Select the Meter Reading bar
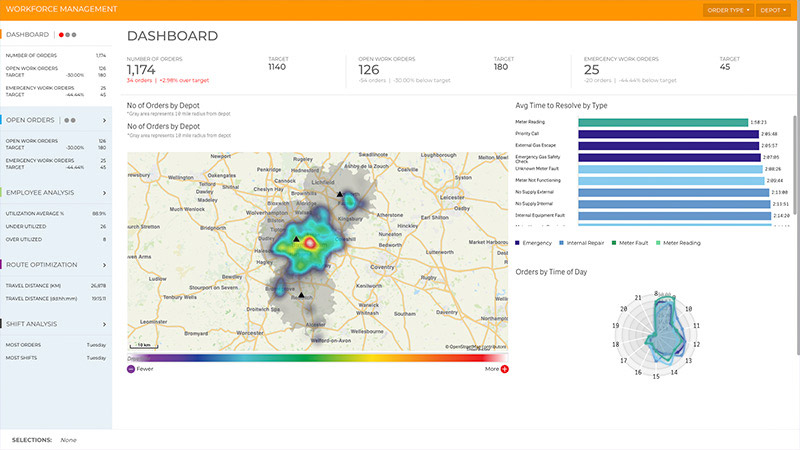800x450 pixels. pyautogui.click(x=663, y=122)
